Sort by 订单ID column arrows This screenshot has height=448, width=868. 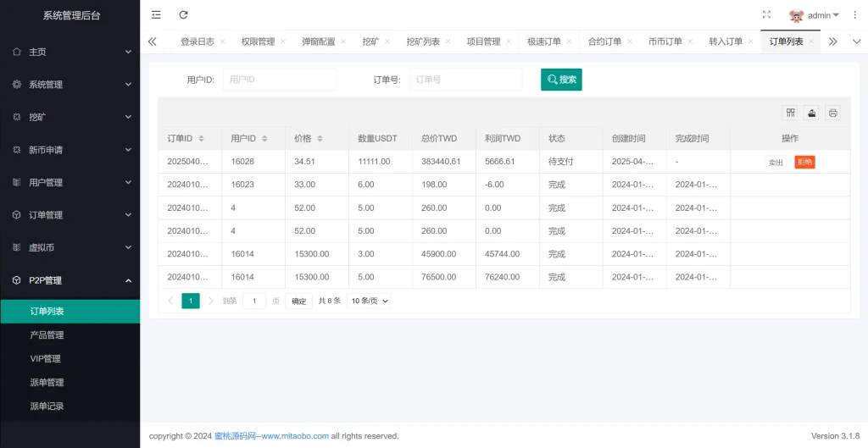tap(201, 139)
